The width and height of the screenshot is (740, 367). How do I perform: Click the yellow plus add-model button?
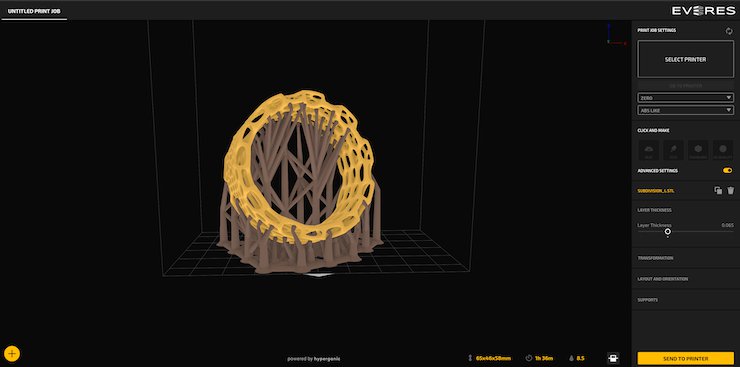(x=12, y=353)
